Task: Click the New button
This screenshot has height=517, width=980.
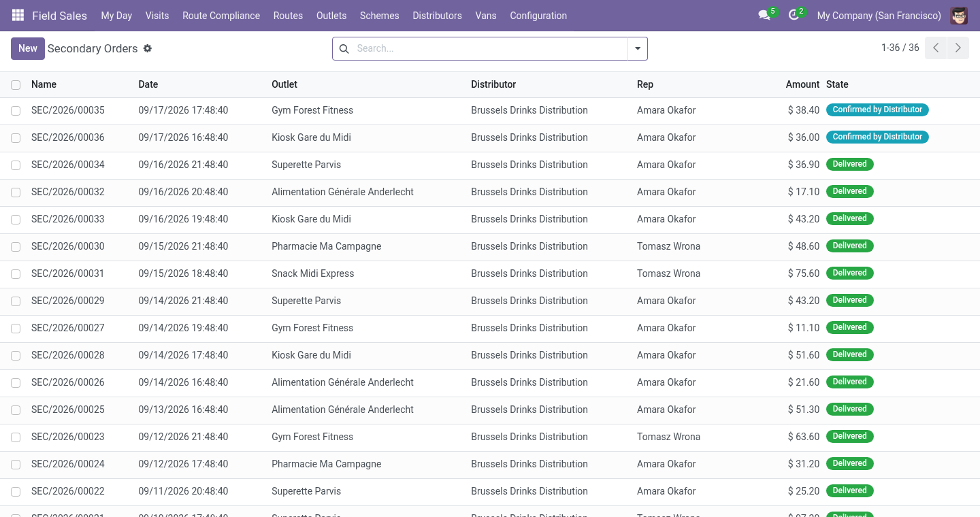Action: tap(28, 48)
